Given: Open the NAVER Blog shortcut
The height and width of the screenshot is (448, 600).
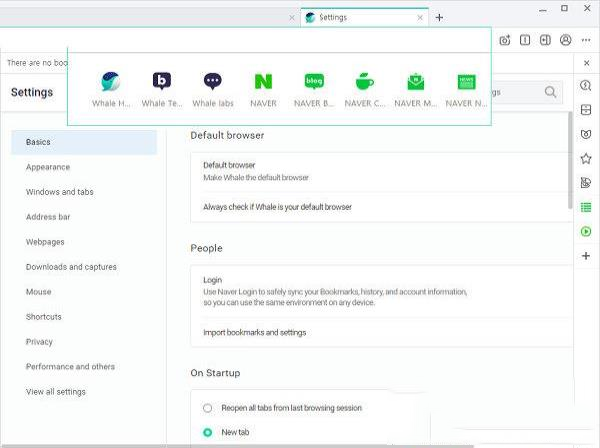Looking at the screenshot, I should 314,82.
